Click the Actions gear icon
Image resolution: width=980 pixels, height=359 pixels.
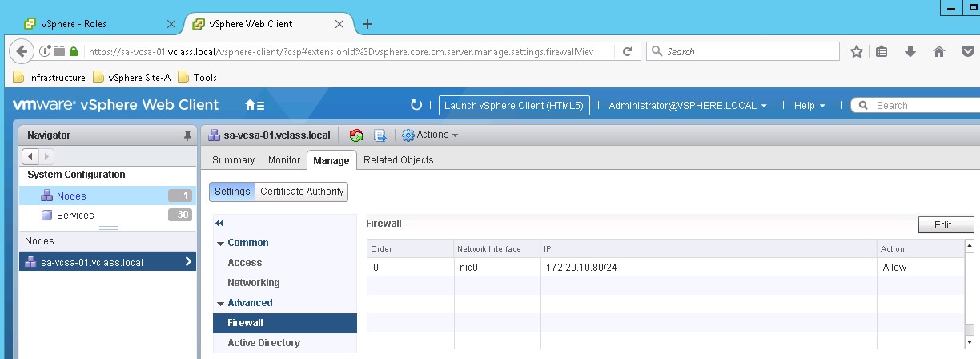408,135
